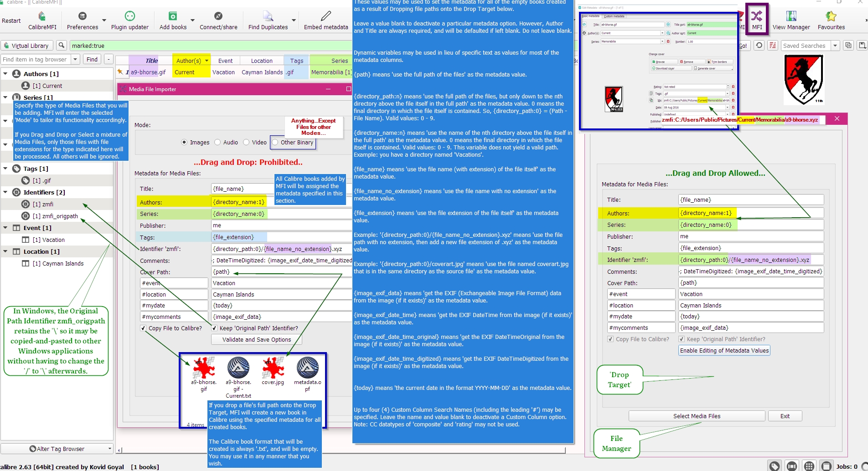
Task: Click the copy saved search icon
Action: (848, 46)
